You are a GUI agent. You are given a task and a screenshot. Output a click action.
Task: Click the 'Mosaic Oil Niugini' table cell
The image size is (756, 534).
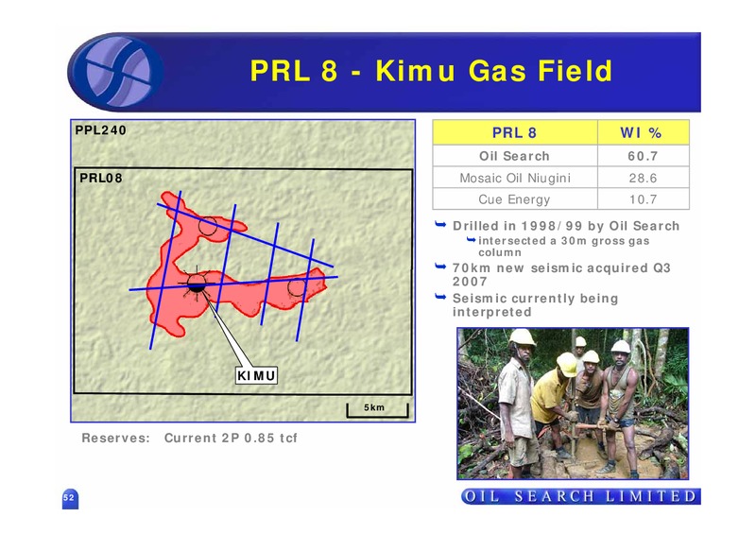coord(514,178)
